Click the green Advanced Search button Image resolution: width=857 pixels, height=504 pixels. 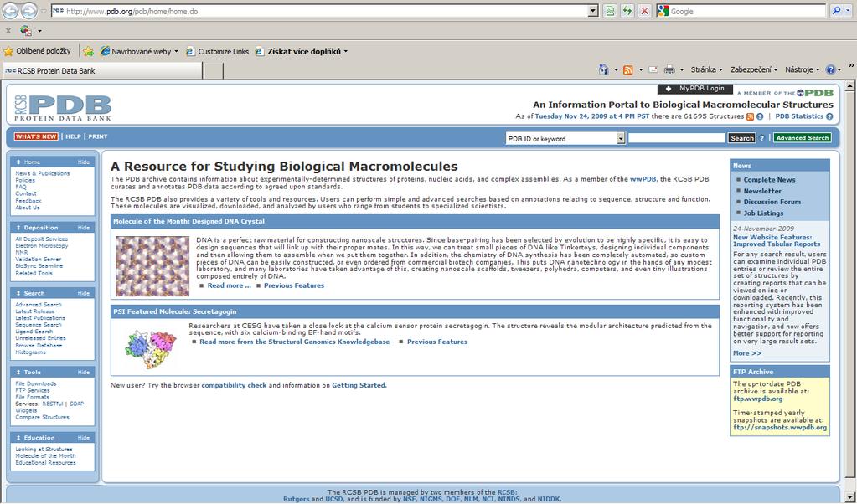tap(803, 138)
